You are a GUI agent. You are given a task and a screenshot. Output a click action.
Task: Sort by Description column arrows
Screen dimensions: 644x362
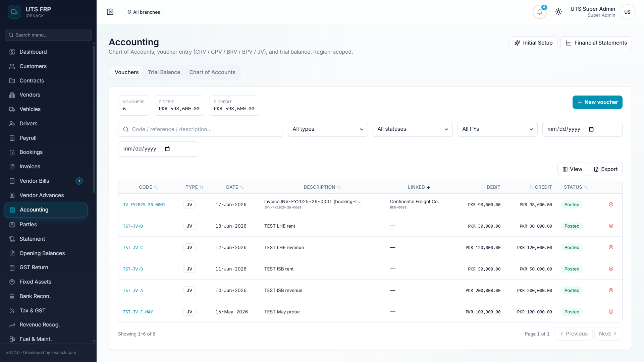pos(339,187)
